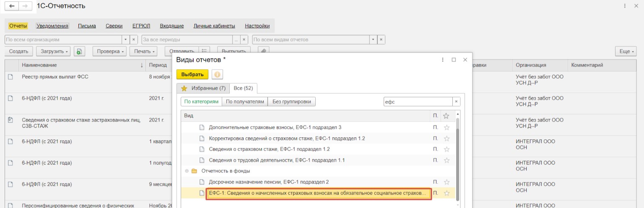Image resolution: width=644 pixels, height=208 pixels.
Task: Clear the 'ефс' search field
Action: coord(457,102)
